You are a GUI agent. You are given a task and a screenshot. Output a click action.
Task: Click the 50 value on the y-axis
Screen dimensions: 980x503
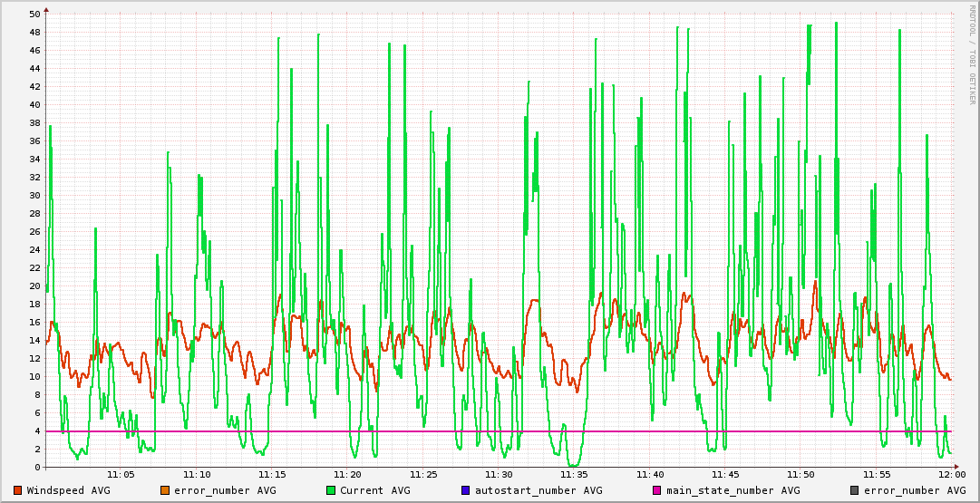click(34, 15)
